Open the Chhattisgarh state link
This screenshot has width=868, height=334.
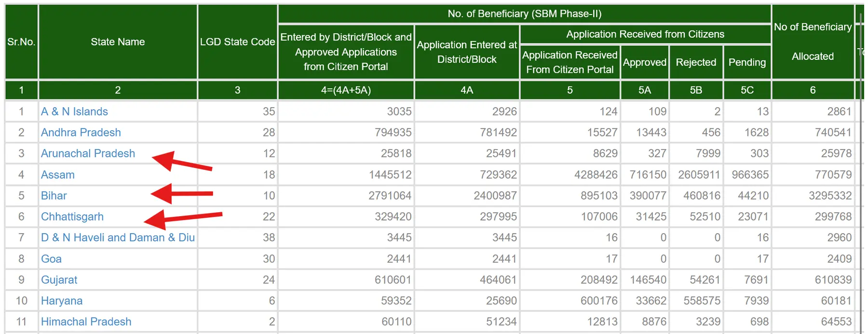(x=72, y=217)
